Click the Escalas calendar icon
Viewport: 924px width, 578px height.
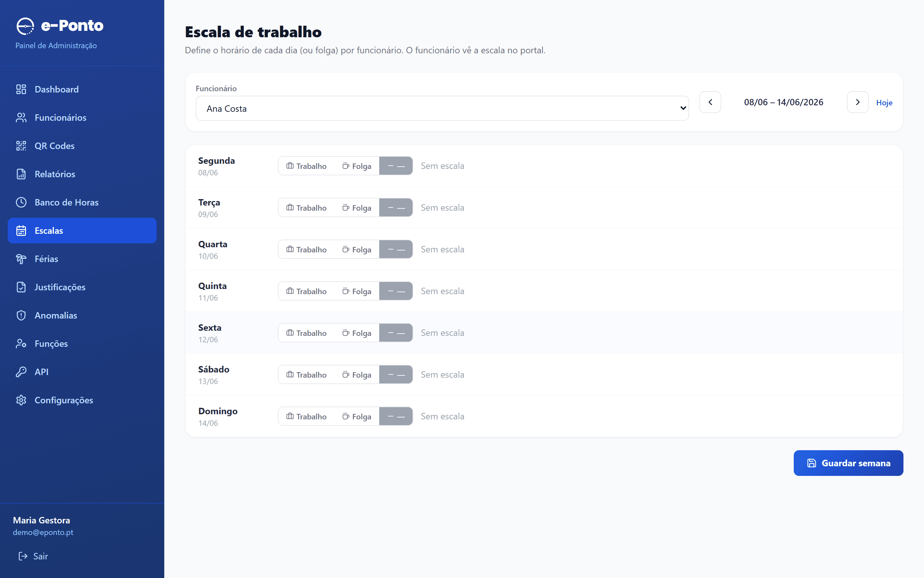coord(21,231)
